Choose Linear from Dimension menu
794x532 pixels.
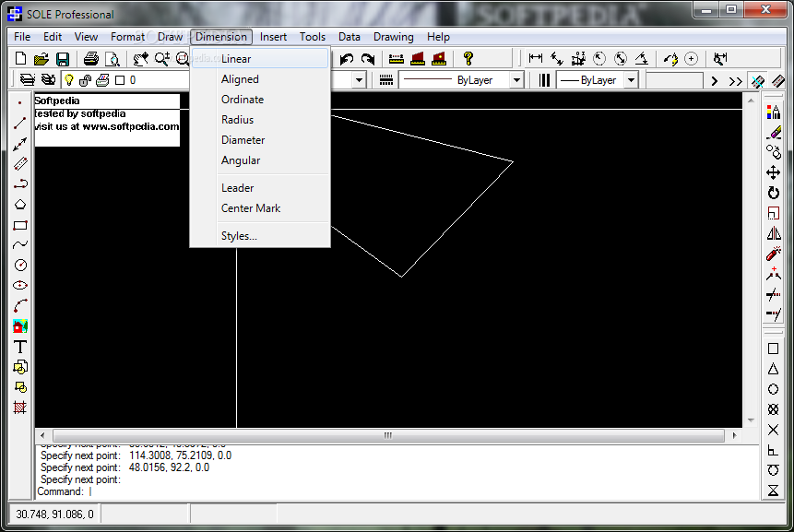point(260,59)
